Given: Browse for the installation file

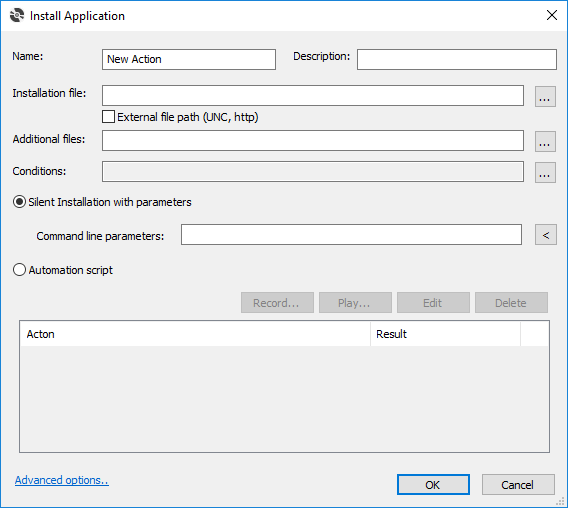Looking at the screenshot, I should click(545, 96).
